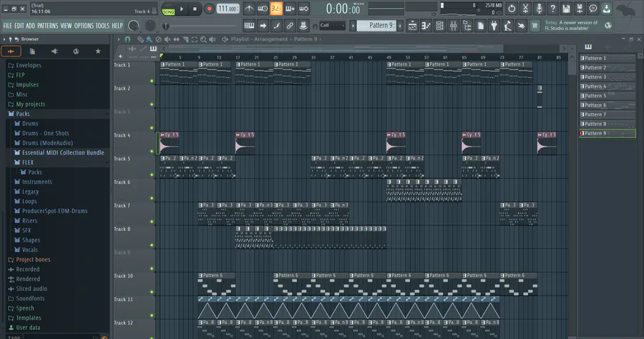Open the EDIT menu
Image resolution: width=644 pixels, height=339 pixels.
[19, 26]
